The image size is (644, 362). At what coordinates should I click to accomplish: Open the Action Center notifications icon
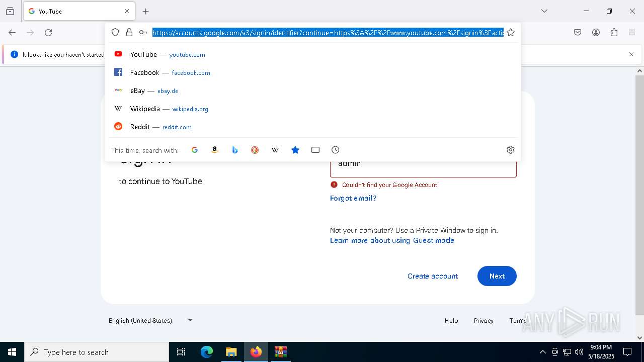pos(627,352)
